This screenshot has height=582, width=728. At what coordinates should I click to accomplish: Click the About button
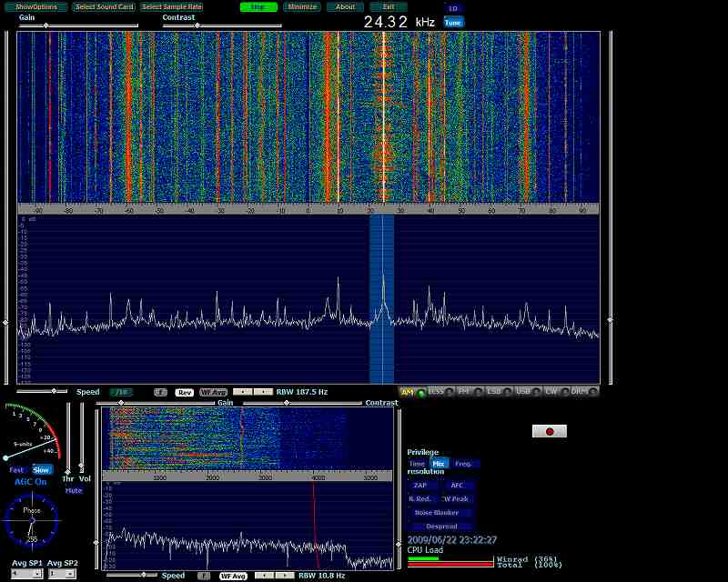tap(346, 7)
